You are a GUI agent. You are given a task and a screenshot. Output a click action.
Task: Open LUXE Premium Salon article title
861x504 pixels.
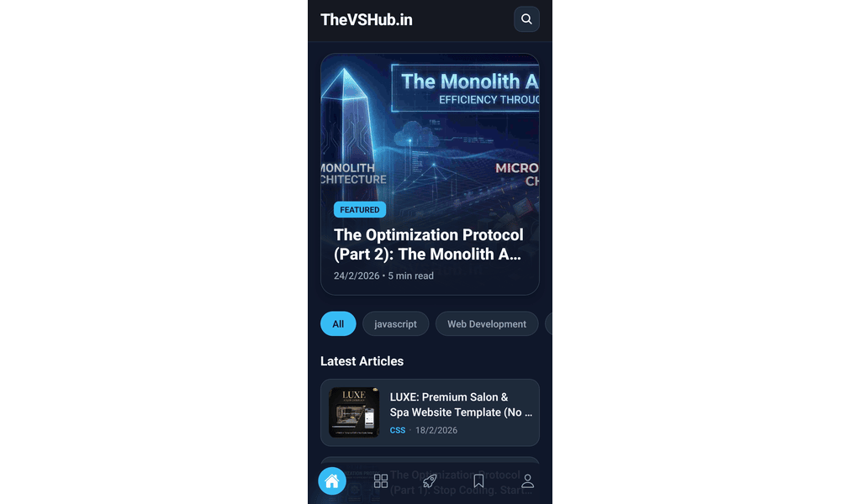click(461, 405)
